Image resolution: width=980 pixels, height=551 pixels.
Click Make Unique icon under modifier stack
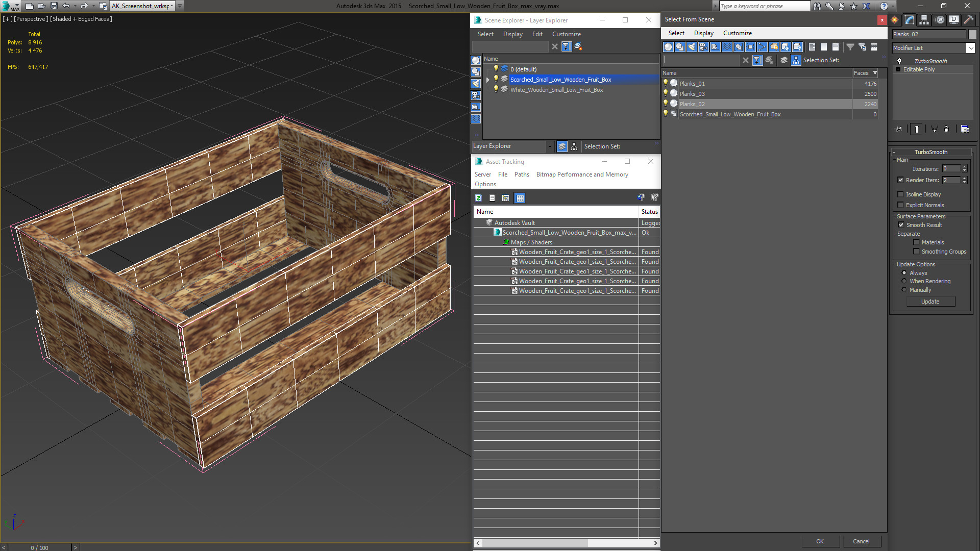click(934, 129)
